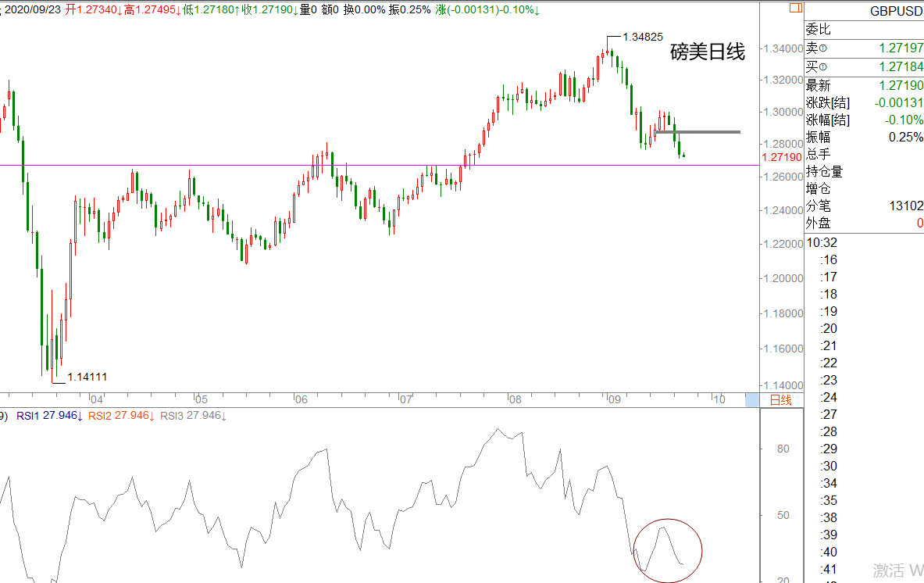Click the 持仓量 row label
The image size is (924, 583).
click(824, 172)
